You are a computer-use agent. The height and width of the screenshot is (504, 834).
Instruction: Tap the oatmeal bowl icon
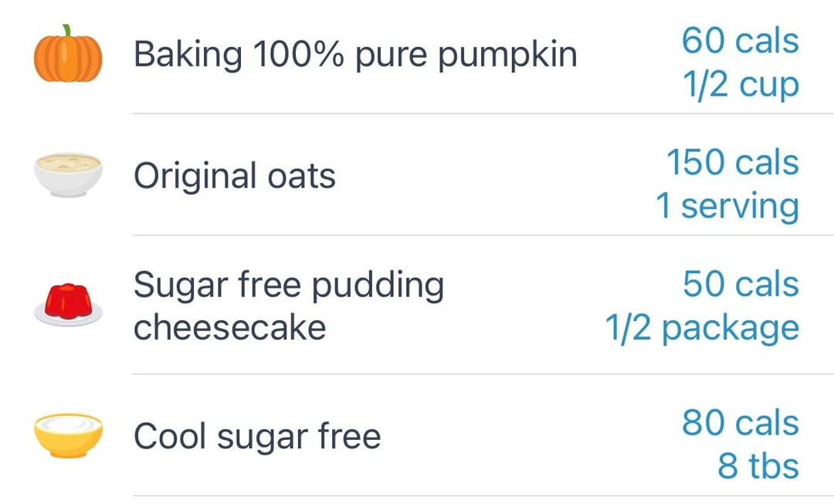coord(68,175)
